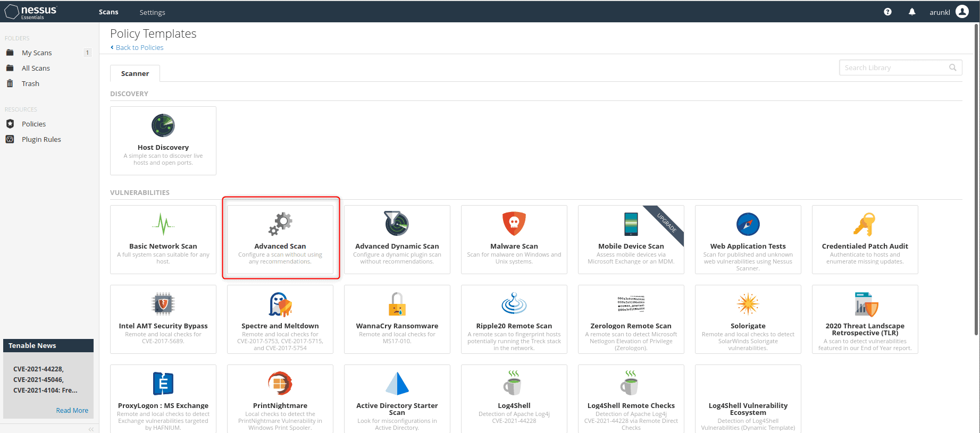Select the ProxyLogon MS Exchange icon
980x433 pixels.
[x=163, y=384]
